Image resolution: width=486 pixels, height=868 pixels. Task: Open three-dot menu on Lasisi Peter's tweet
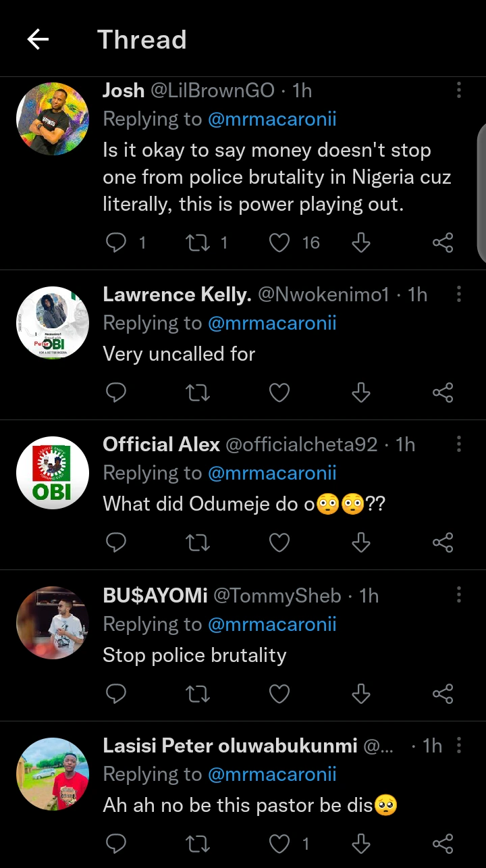(x=459, y=746)
